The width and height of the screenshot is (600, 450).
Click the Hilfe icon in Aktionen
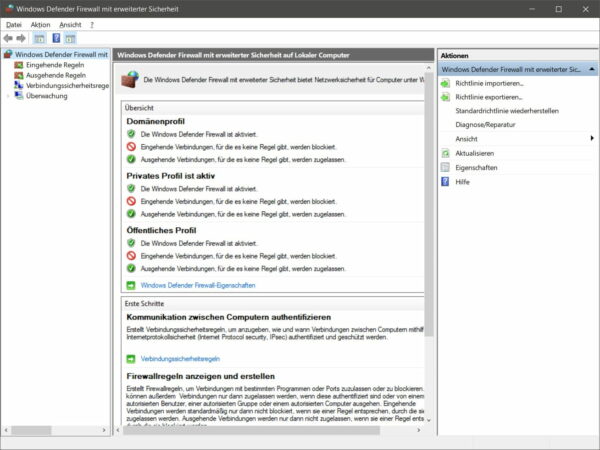click(x=445, y=182)
